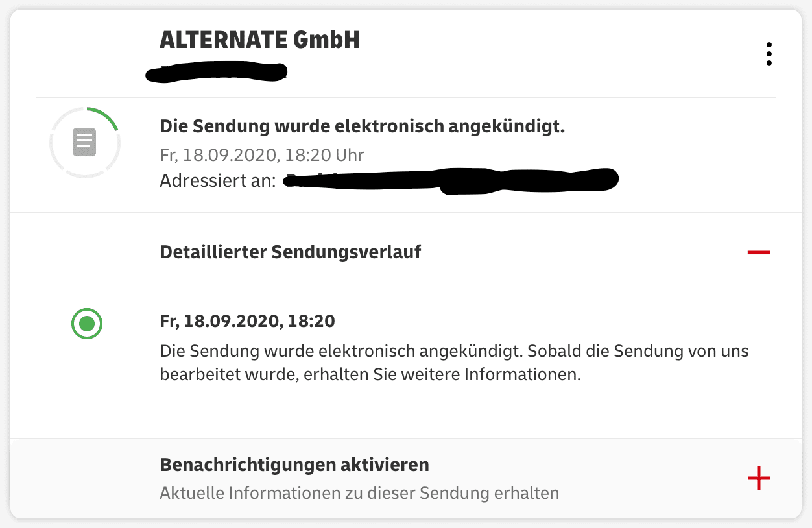Toggle the 'Detaillierter Sendungsverlauf' section header

(291, 252)
